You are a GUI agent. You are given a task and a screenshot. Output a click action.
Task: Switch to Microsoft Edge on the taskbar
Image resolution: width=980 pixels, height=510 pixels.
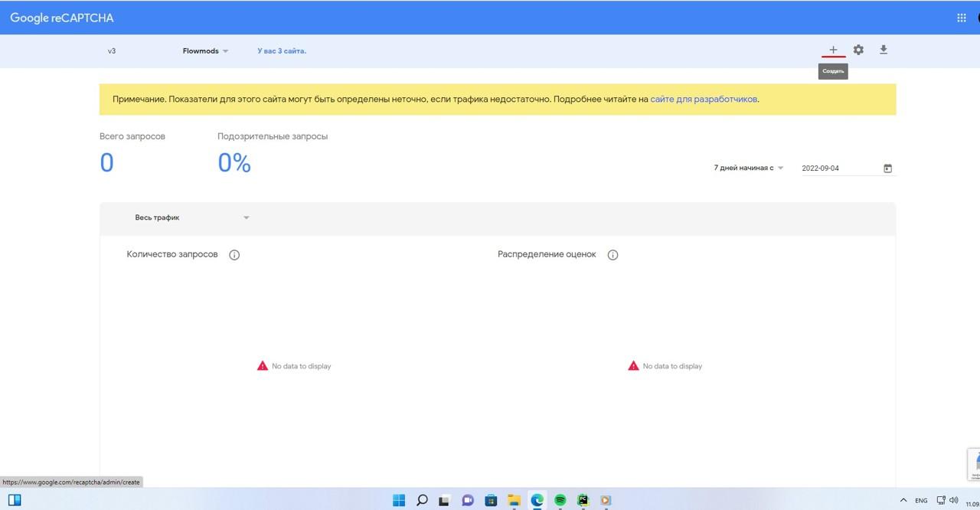click(x=537, y=500)
